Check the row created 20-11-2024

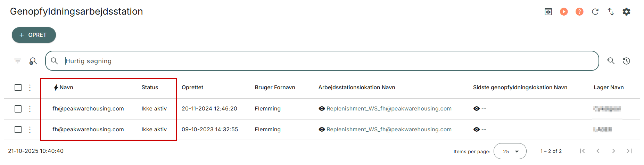coord(18,109)
